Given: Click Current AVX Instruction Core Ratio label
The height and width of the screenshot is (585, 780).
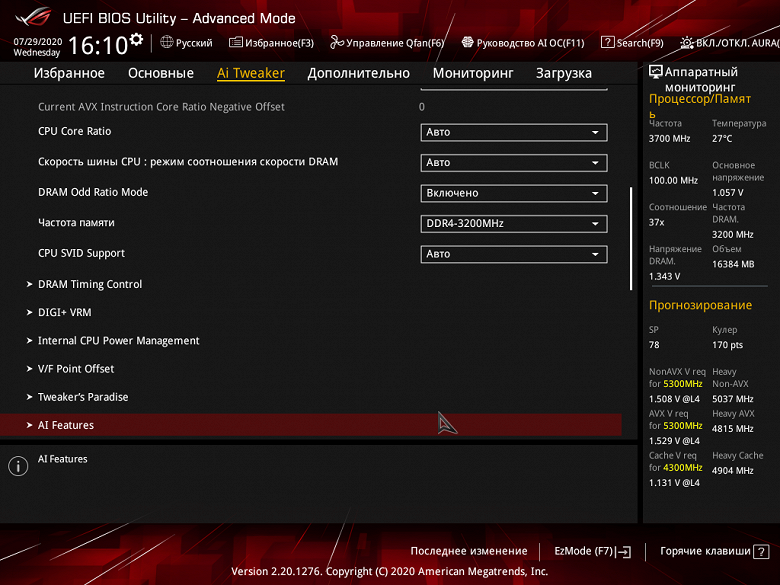Looking at the screenshot, I should click(x=161, y=107).
